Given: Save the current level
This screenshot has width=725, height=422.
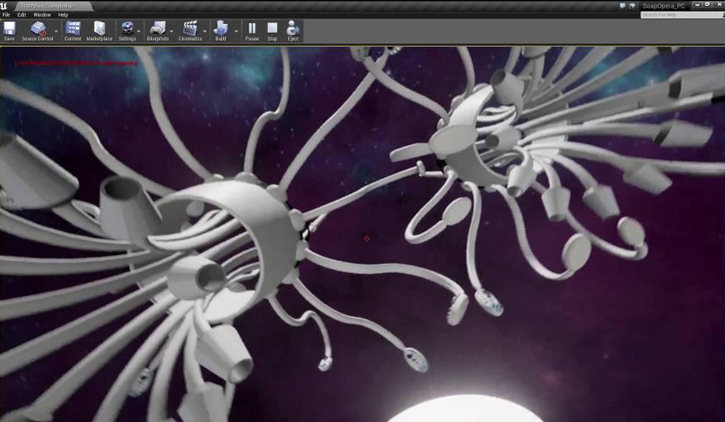Looking at the screenshot, I should tap(9, 31).
